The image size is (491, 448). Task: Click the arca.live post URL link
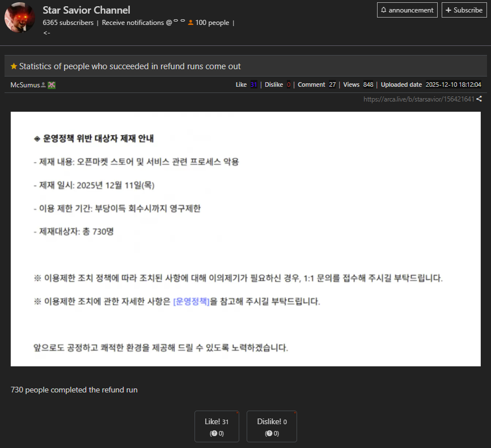[418, 99]
